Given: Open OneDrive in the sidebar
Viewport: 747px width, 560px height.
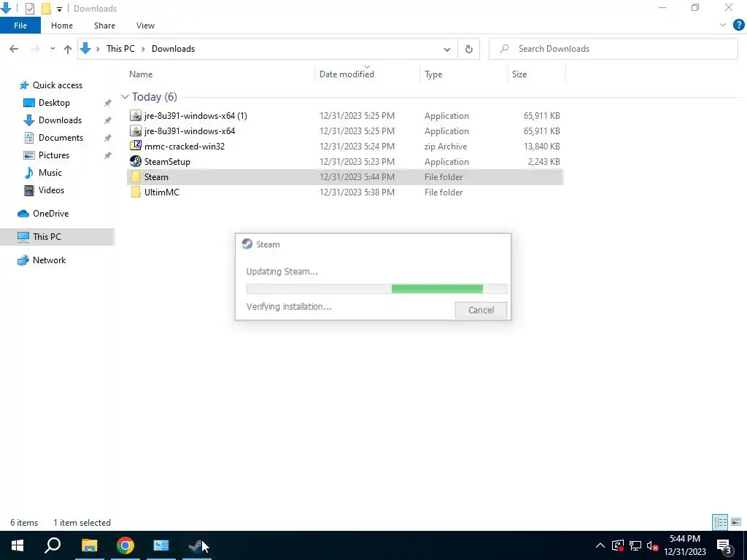Looking at the screenshot, I should click(x=50, y=214).
